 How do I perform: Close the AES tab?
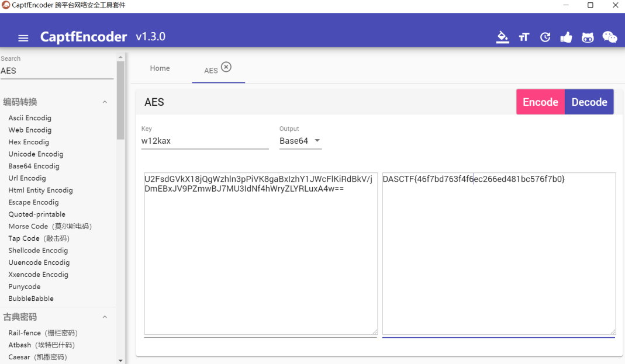tap(226, 67)
